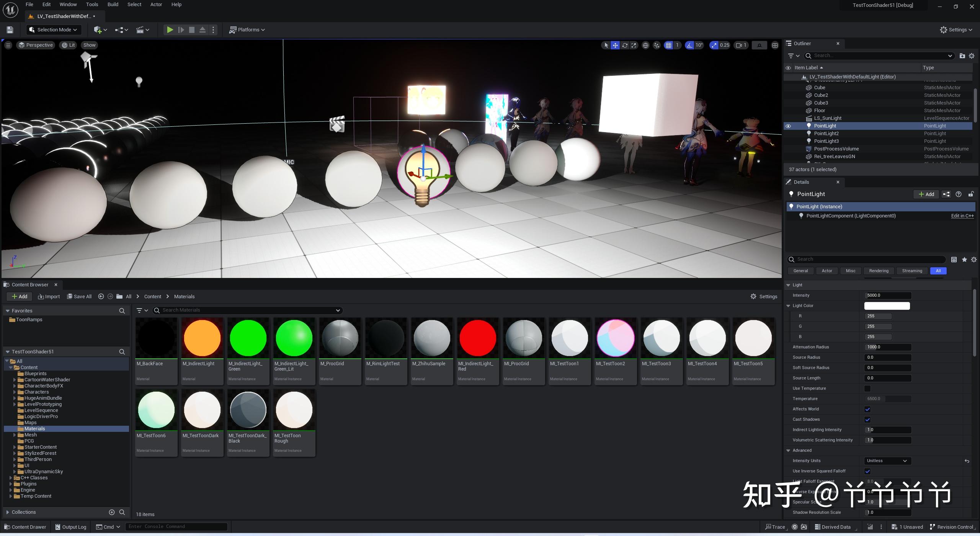Open the Selection Mode dropdown
Viewport: 980px width, 536px height.
pos(54,29)
